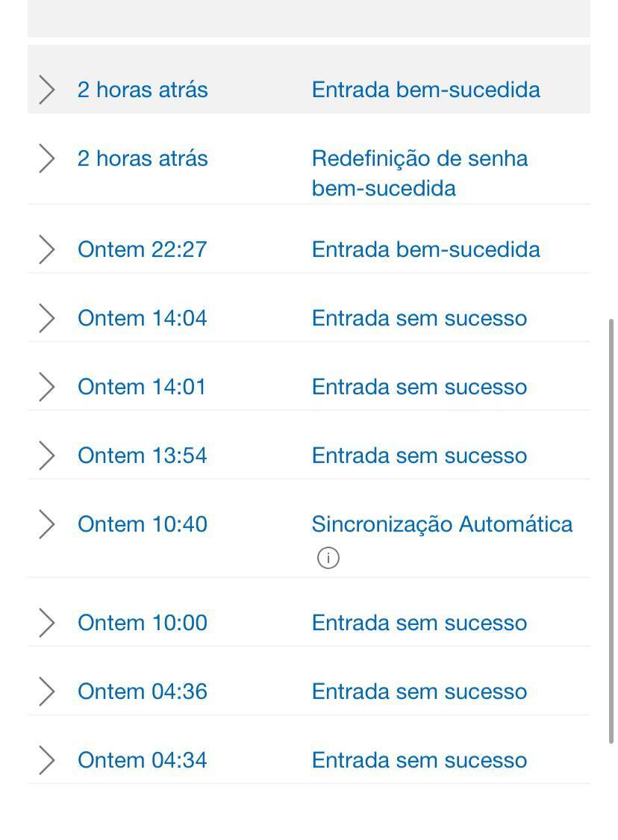Open info icon under Sincronização Automática
The image size is (618, 840).
tap(328, 558)
